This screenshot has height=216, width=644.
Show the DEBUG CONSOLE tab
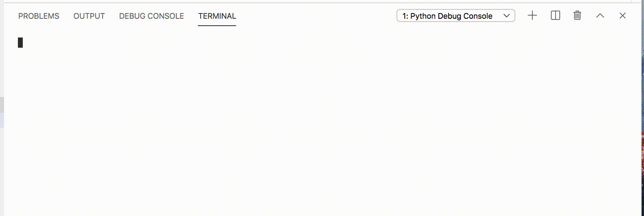coord(151,16)
